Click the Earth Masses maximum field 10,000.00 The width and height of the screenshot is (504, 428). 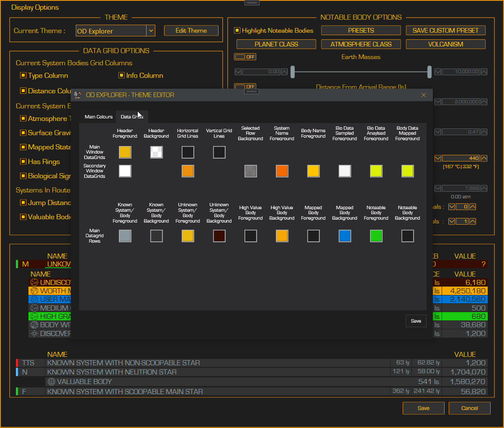pyautogui.click(x=461, y=72)
